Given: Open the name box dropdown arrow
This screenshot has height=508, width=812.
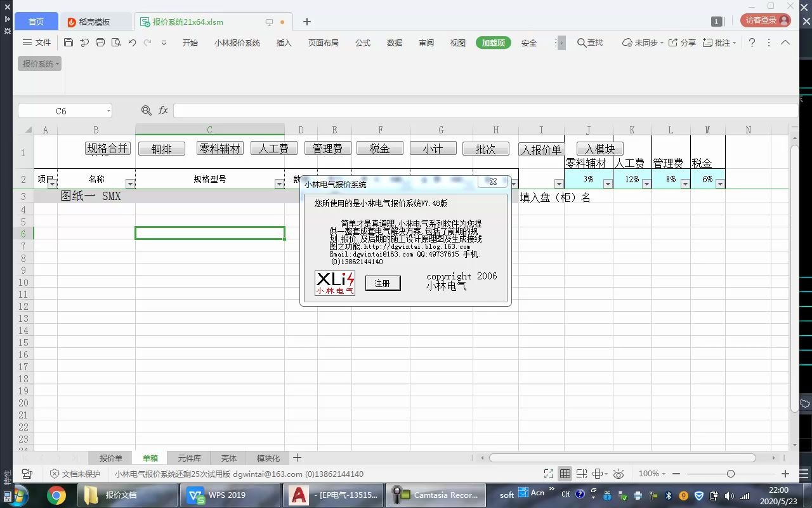Looking at the screenshot, I should coord(108,111).
